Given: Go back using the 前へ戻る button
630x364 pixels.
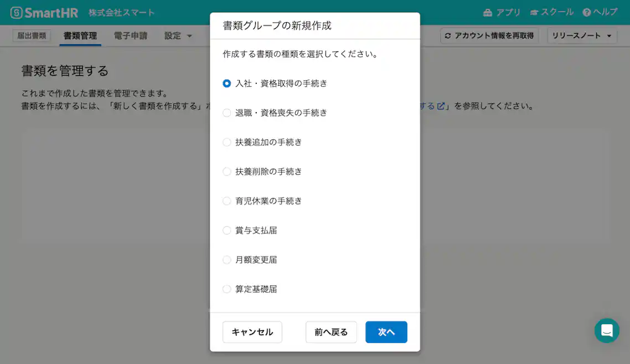Looking at the screenshot, I should 331,332.
